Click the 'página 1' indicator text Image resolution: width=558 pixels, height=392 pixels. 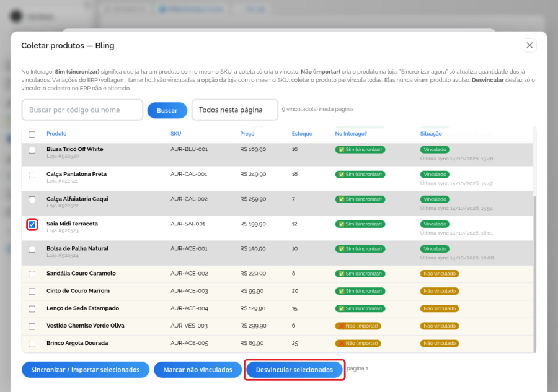[x=357, y=368]
